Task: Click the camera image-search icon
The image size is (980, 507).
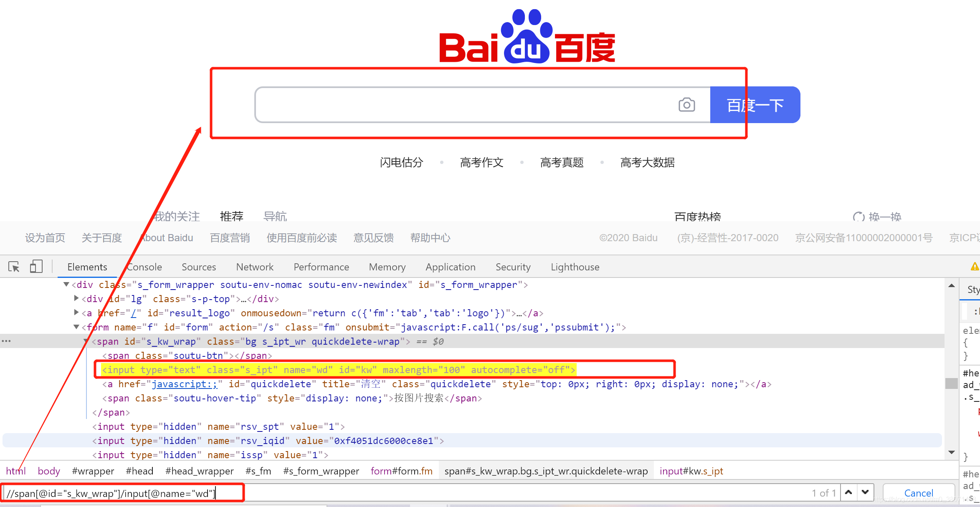Action: (x=687, y=105)
